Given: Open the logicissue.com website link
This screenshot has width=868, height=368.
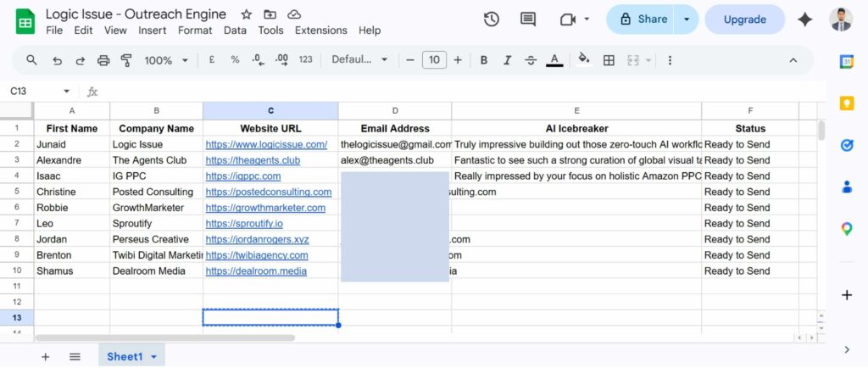Looking at the screenshot, I should (x=266, y=144).
